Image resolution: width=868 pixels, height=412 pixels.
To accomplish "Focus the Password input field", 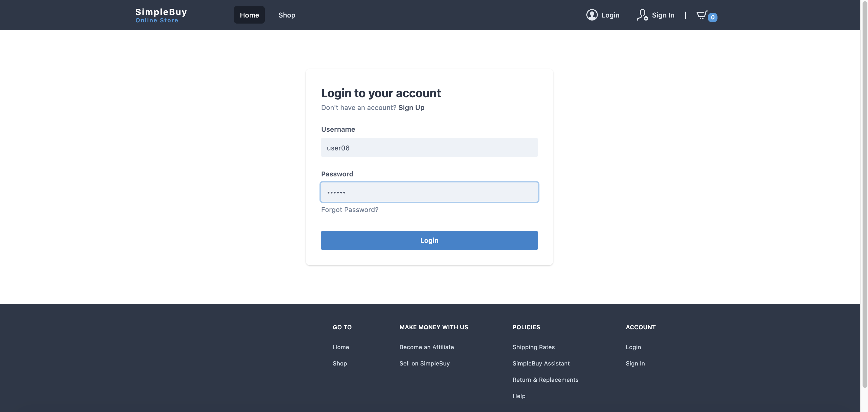I will (429, 192).
